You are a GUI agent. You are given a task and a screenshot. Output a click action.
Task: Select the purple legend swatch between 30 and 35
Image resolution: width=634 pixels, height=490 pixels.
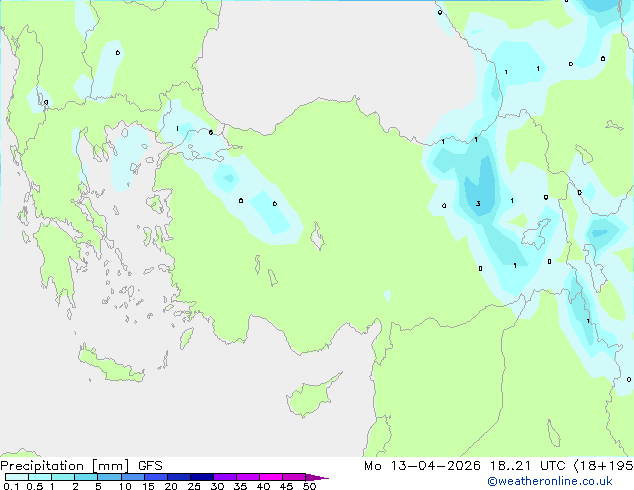pos(224,477)
